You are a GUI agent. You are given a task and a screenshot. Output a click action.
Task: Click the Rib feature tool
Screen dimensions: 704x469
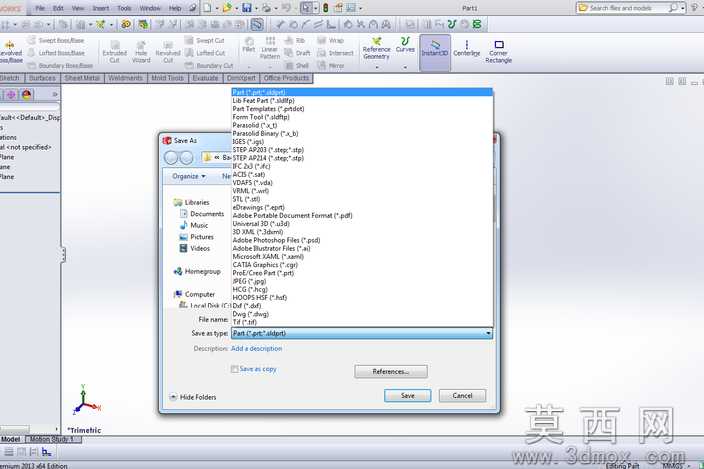[295, 40]
